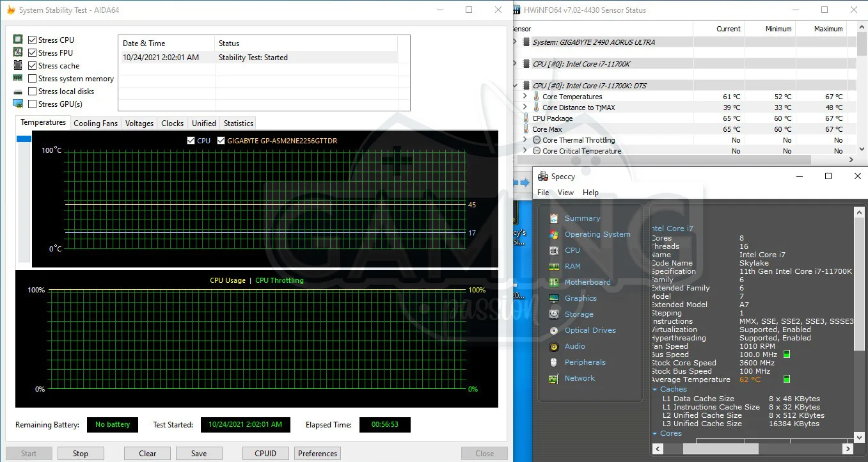Image resolution: width=868 pixels, height=462 pixels.
Task: Switch to the Clocks tab
Action: 173,123
